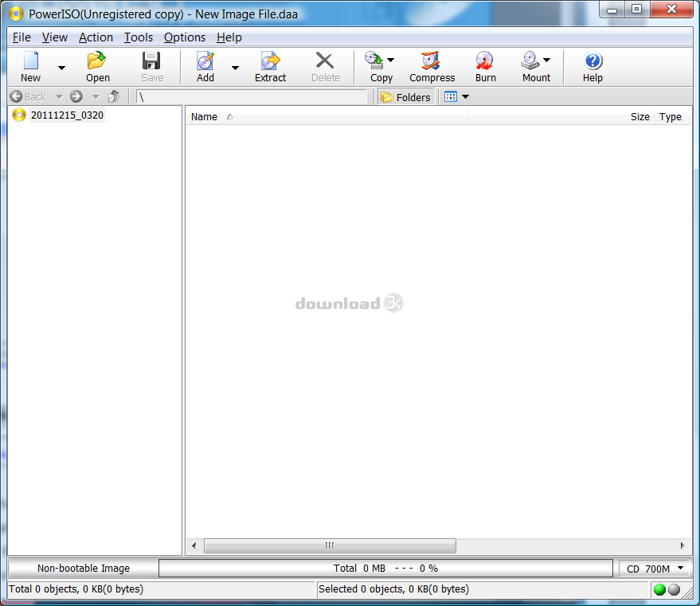Click the New image file icon
Viewport: 700px width, 606px height.
[x=30, y=61]
